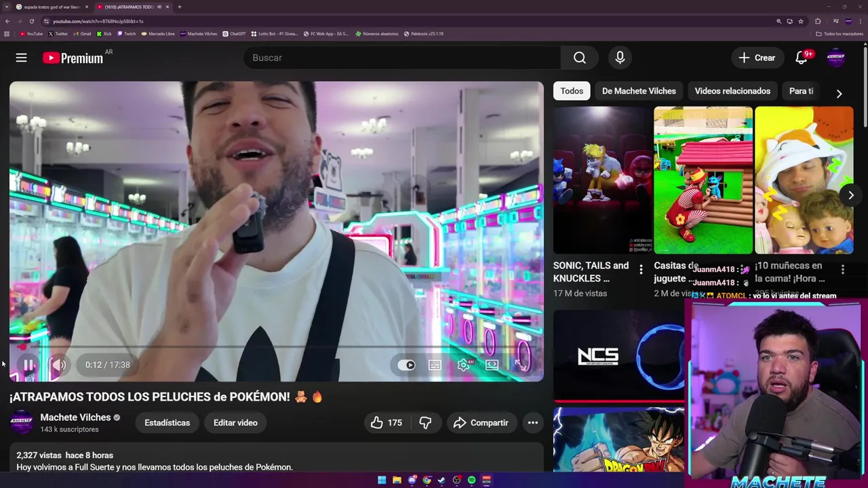
Task: Open the 10 muñecas en la cama short
Action: tap(804, 180)
